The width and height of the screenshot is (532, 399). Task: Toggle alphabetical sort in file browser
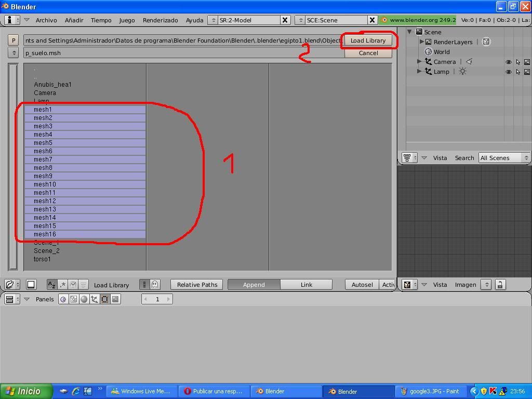tap(52, 284)
